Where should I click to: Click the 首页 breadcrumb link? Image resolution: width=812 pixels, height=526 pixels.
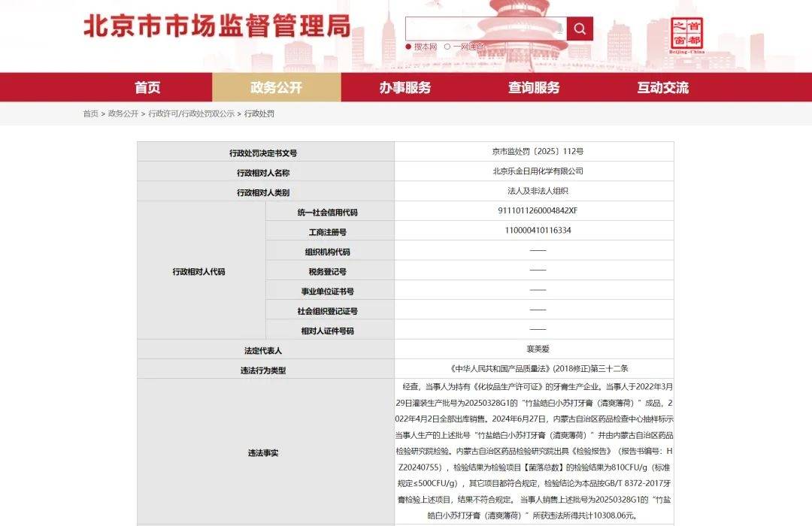pyautogui.click(x=91, y=113)
